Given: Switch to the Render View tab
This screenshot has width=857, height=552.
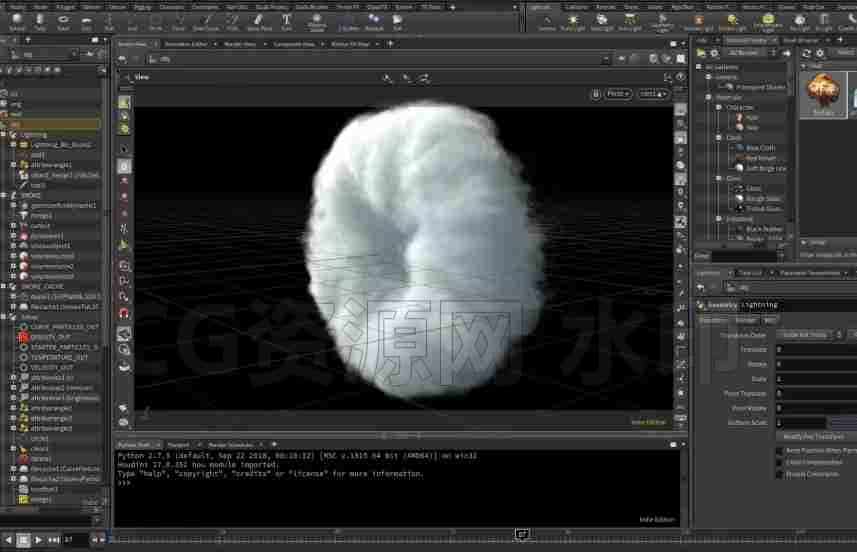Looking at the screenshot, I should [240, 44].
